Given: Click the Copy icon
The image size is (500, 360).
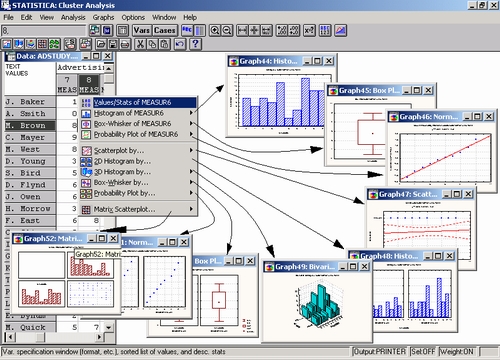Looking at the screenshot, I should tap(152, 44).
